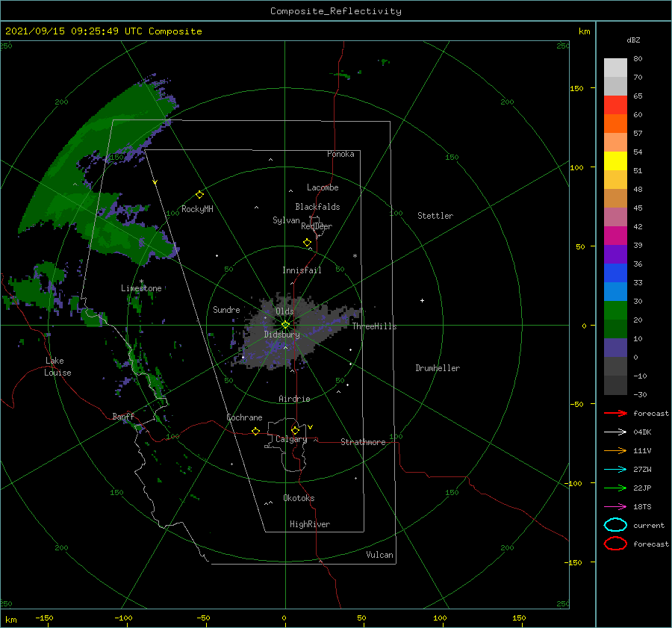Click the 27ZW legend label
This screenshot has width=672, height=628.
(642, 470)
